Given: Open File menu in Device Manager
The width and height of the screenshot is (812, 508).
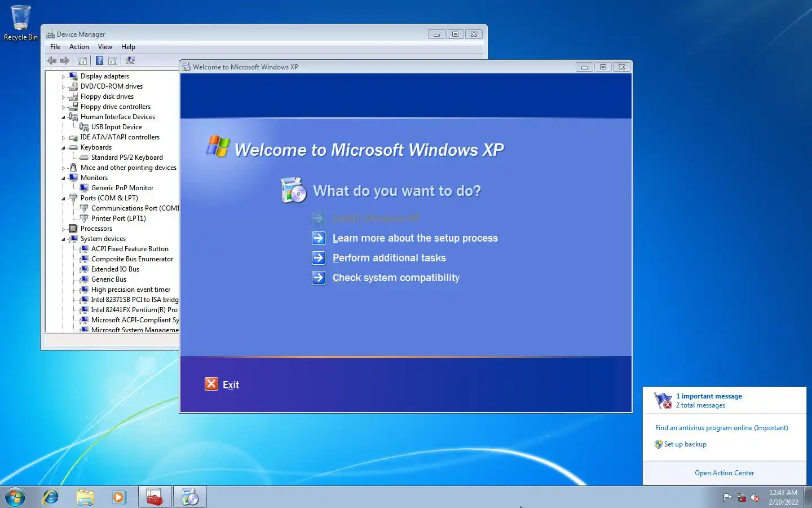Looking at the screenshot, I should tap(55, 47).
